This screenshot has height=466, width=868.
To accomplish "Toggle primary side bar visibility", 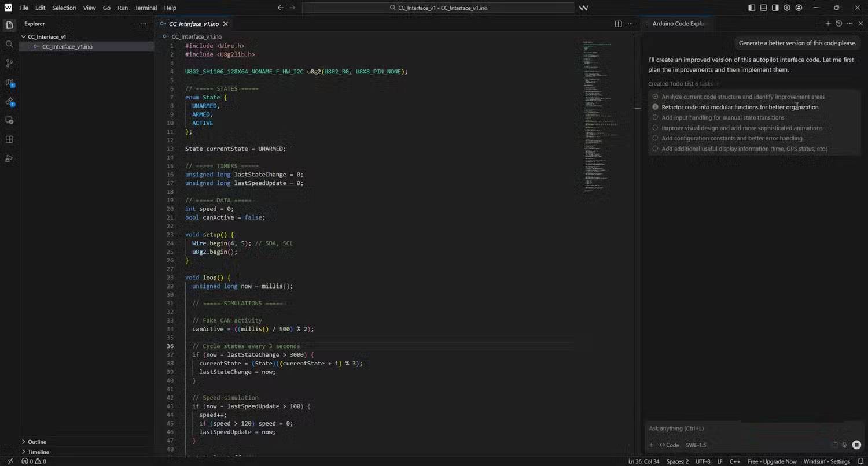I will tap(752, 8).
